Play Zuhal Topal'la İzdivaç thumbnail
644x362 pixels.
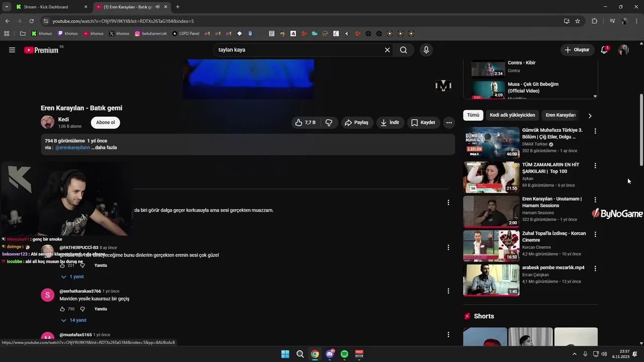491,246
